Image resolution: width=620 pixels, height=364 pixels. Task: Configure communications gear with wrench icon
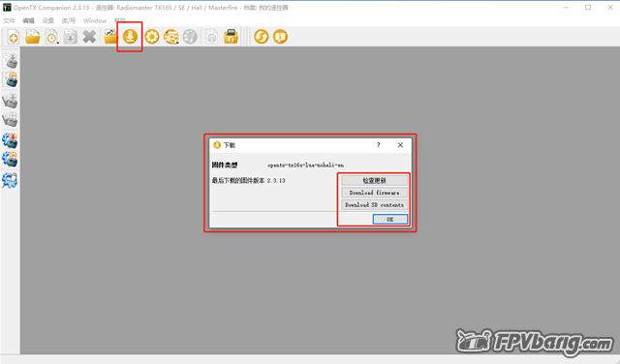(10, 180)
